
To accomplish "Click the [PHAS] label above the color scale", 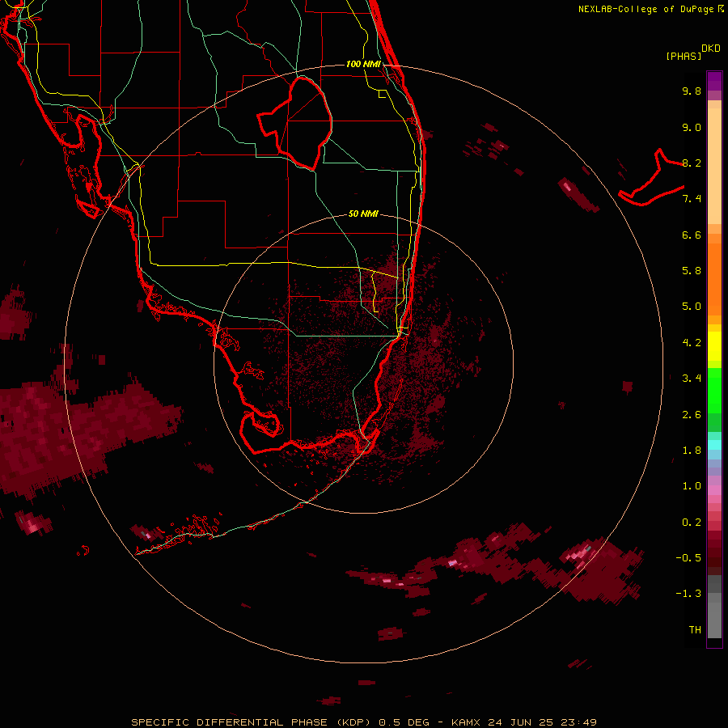I will pos(684,56).
